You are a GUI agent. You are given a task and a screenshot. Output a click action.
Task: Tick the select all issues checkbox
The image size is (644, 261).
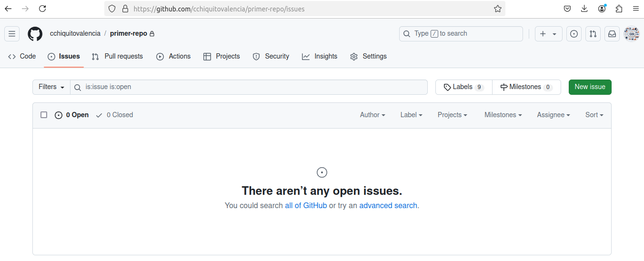point(44,115)
